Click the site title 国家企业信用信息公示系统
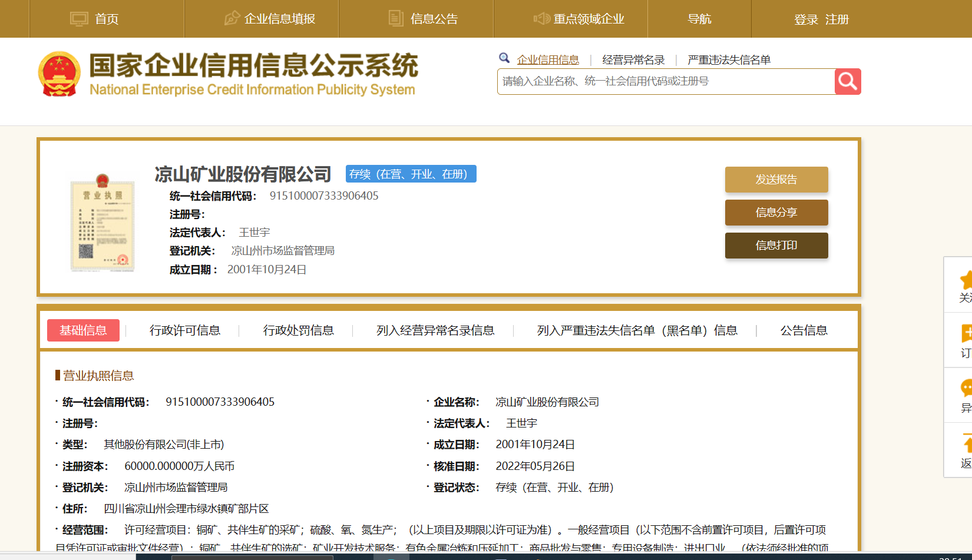 (253, 65)
